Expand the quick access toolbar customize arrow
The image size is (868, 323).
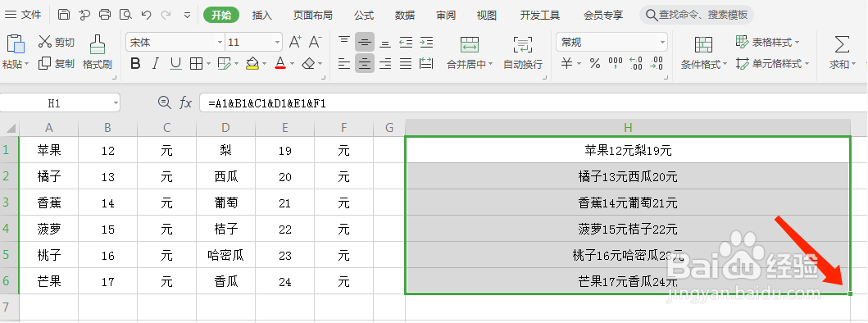point(187,15)
